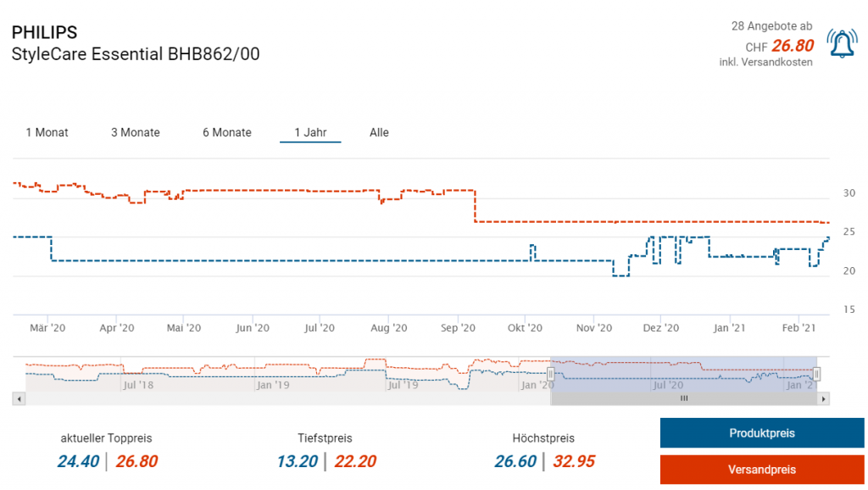
Task: Click the Mär '20 axis label
Action: (x=47, y=328)
